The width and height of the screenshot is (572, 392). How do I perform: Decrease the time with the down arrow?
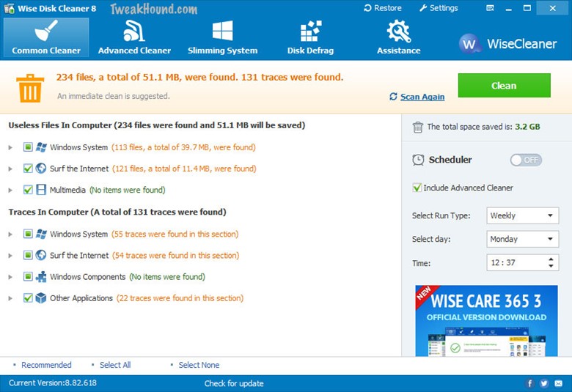(x=551, y=266)
